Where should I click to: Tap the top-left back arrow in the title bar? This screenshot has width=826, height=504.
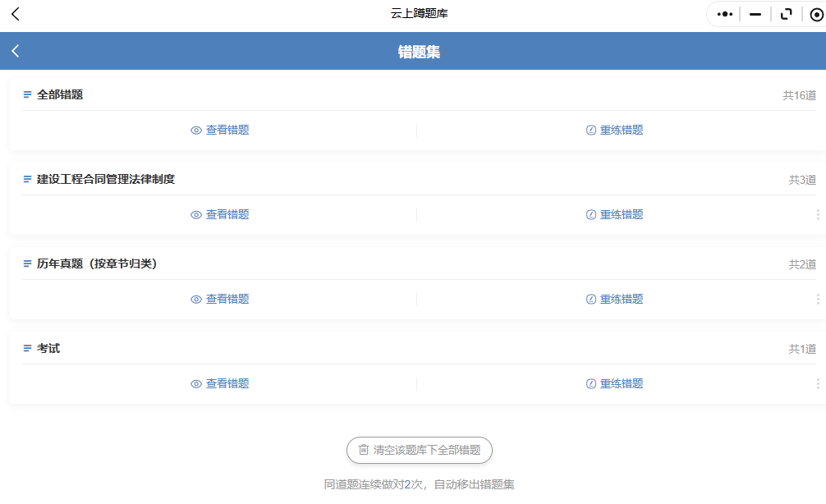click(14, 14)
